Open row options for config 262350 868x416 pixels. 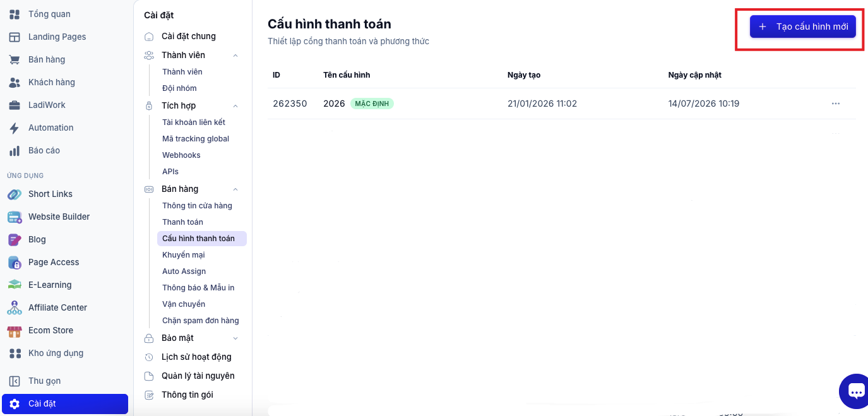(836, 104)
